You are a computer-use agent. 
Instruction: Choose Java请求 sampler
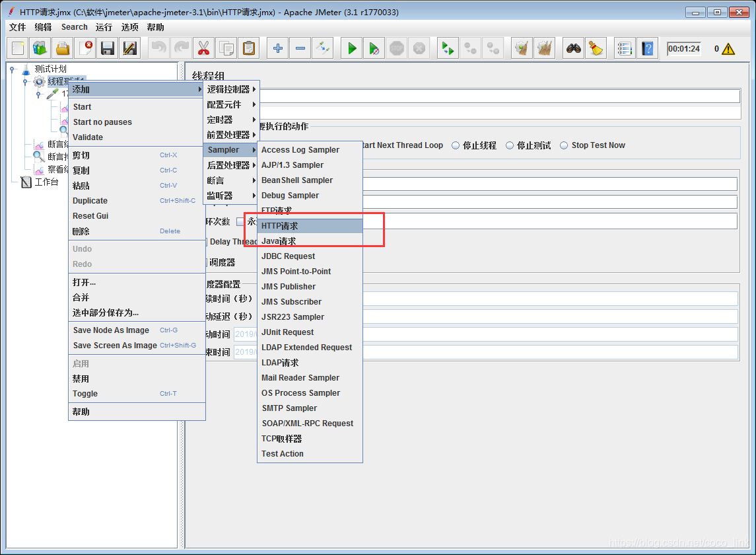pyautogui.click(x=310, y=240)
